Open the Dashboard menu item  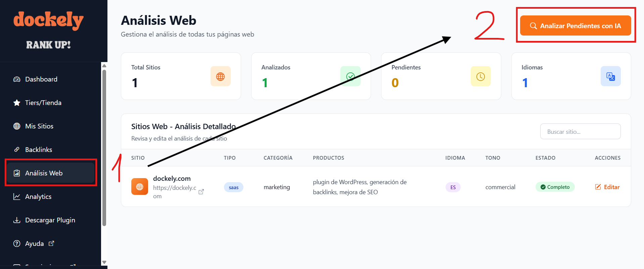coord(41,79)
